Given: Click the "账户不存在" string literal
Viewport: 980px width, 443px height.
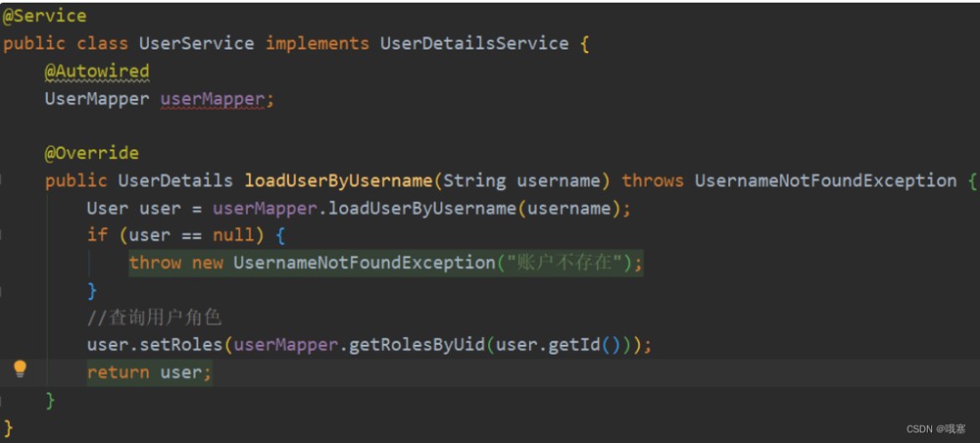Looking at the screenshot, I should click(x=563, y=263).
